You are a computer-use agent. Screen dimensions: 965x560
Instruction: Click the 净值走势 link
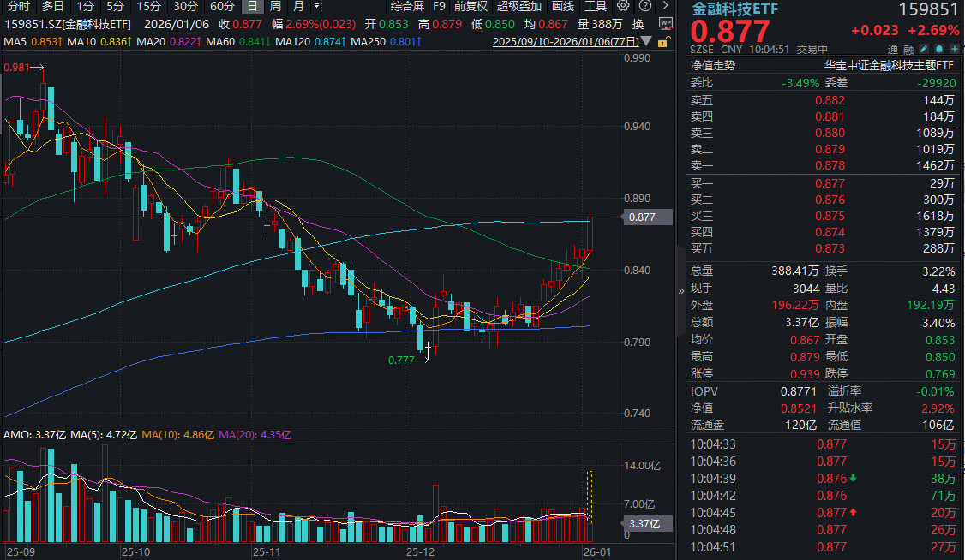[712, 65]
